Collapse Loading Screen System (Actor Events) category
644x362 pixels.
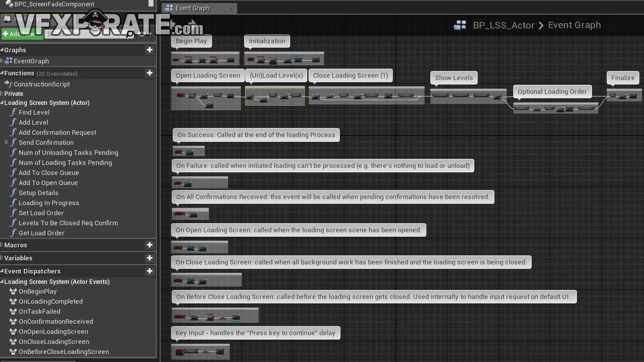coord(2,282)
